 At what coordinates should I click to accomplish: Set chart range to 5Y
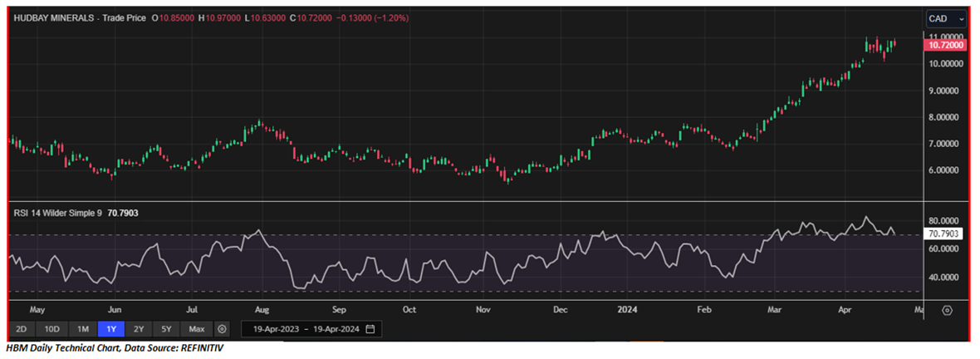pos(167,329)
